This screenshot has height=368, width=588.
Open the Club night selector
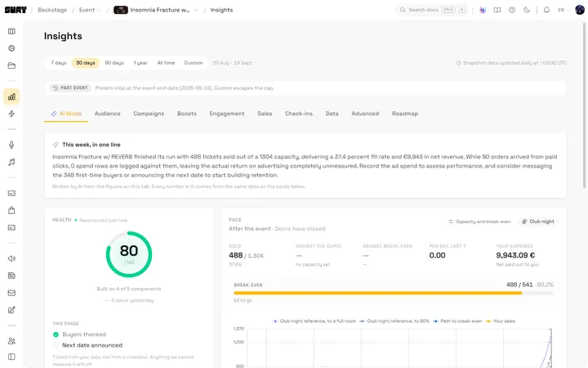pyautogui.click(x=538, y=222)
